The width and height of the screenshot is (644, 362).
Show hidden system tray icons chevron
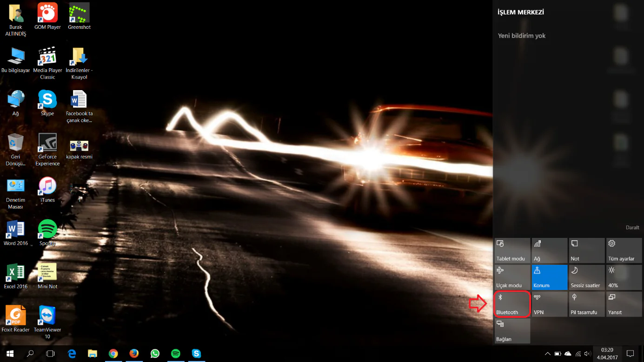tap(548, 354)
